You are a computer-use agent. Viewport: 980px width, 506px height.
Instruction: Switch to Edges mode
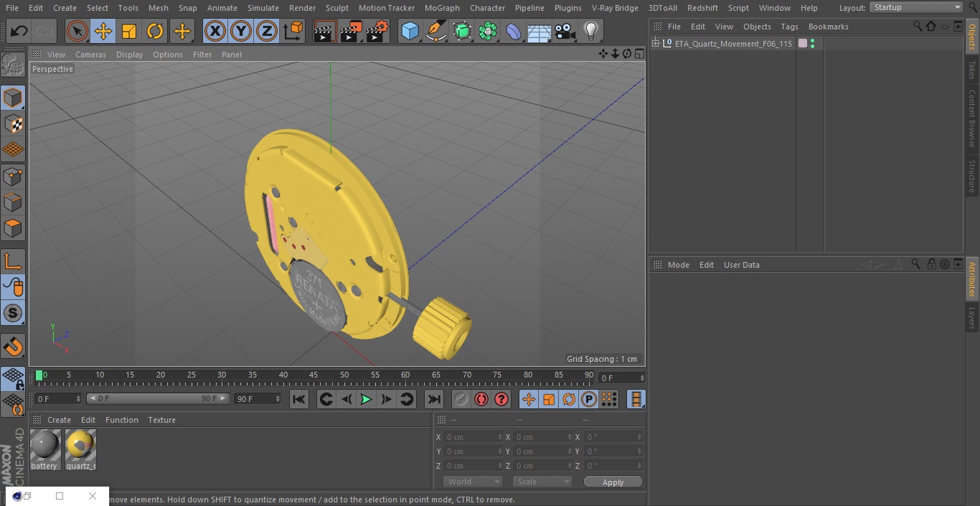13,202
